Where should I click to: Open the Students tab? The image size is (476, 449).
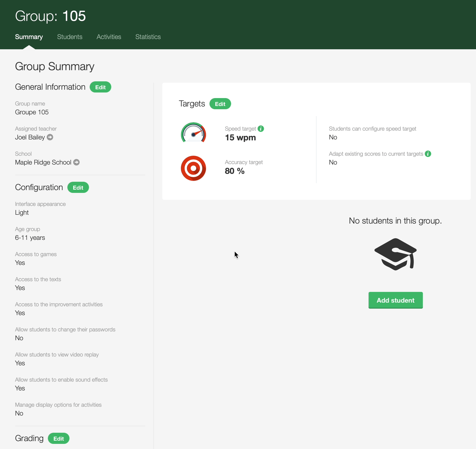70,37
